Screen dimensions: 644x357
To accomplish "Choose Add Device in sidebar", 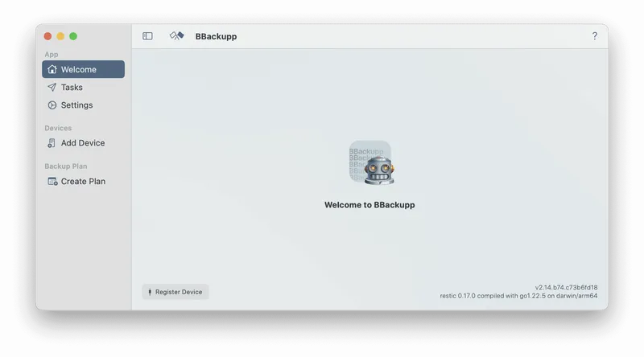I will click(x=84, y=143).
